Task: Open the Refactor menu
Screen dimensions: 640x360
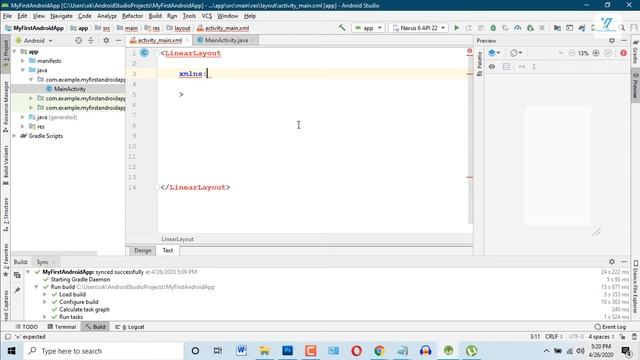Action: (x=132, y=16)
